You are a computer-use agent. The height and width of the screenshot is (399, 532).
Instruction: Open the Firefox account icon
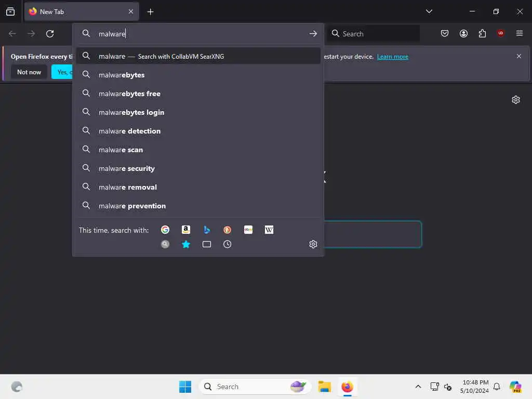(x=463, y=33)
